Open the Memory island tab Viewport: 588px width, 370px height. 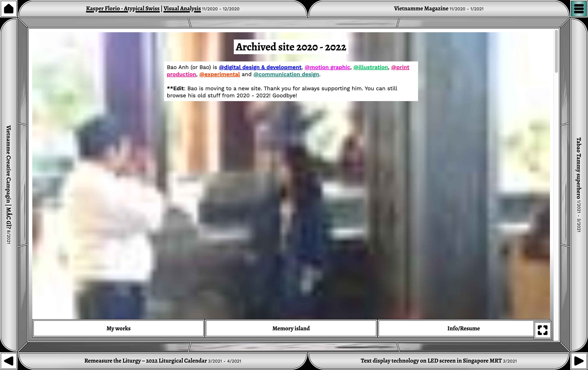click(x=291, y=329)
